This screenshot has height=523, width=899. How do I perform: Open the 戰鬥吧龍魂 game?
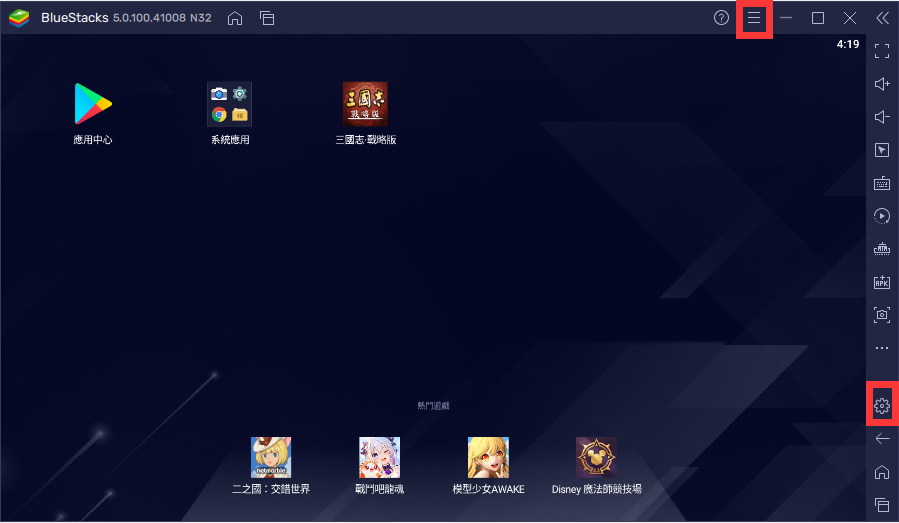tap(380, 466)
